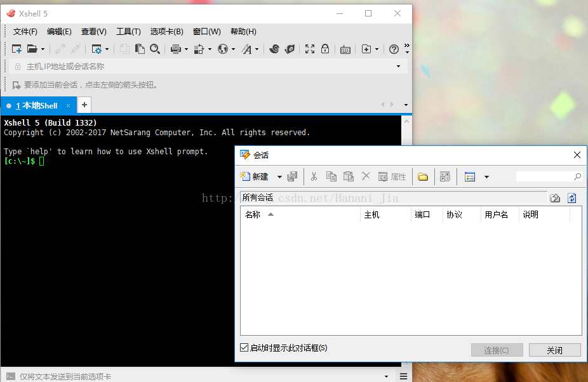The image size is (588, 382).
Task: Click the Font 'A' icon in toolbar
Action: click(x=246, y=49)
